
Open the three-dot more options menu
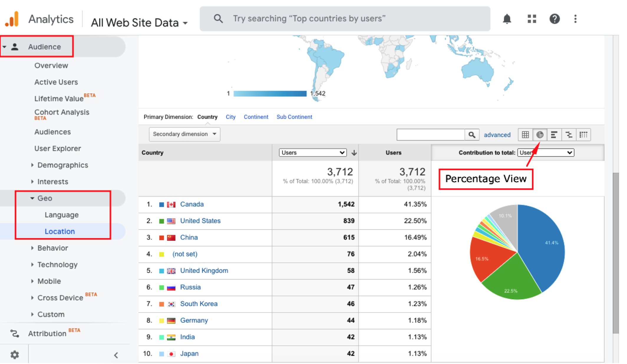click(x=575, y=19)
